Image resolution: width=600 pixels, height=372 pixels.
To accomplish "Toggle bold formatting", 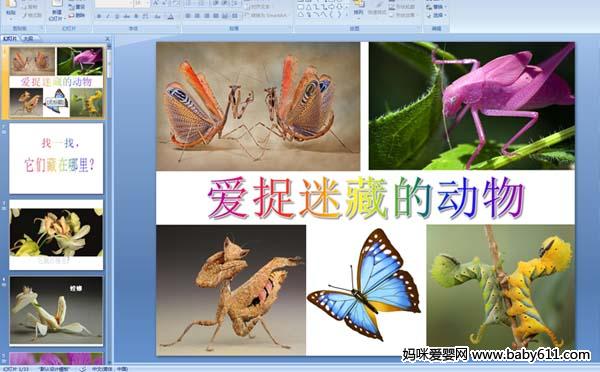I will (x=99, y=16).
